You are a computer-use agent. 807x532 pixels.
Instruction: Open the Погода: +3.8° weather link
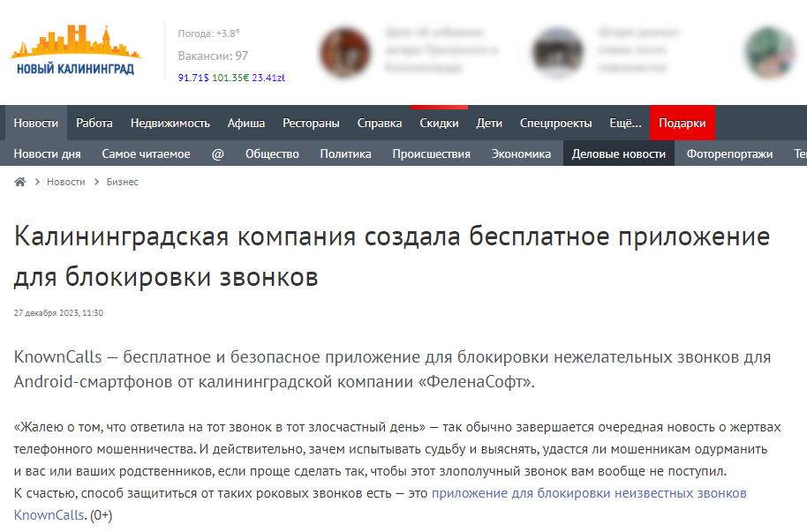click(209, 34)
